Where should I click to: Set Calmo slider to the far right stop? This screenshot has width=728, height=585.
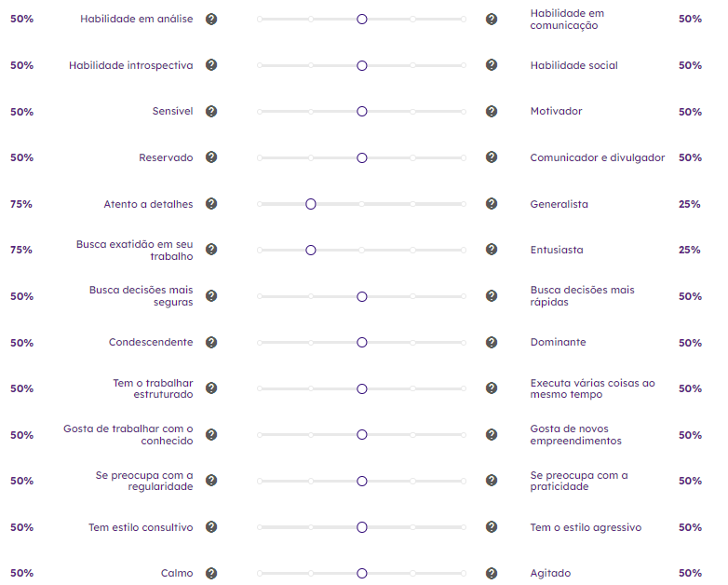464,574
